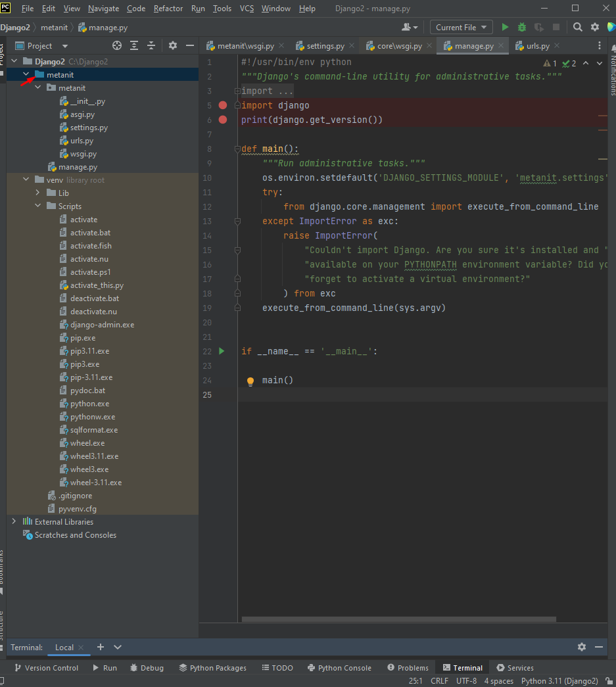This screenshot has height=687, width=616.
Task: Open Services tool window
Action: coord(515,668)
